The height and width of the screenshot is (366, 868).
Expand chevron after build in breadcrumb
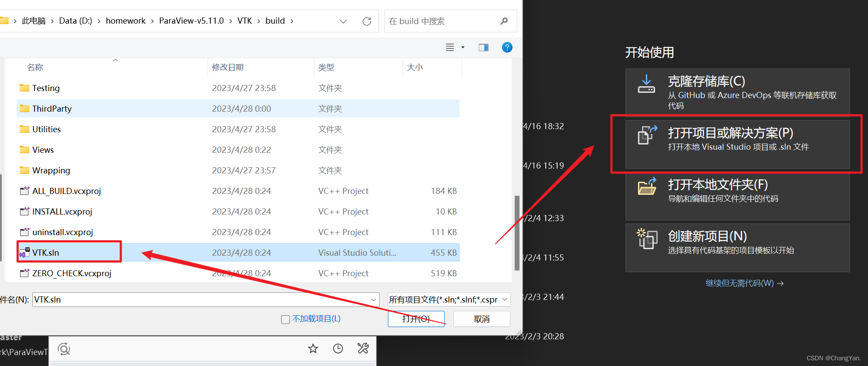pyautogui.click(x=292, y=21)
